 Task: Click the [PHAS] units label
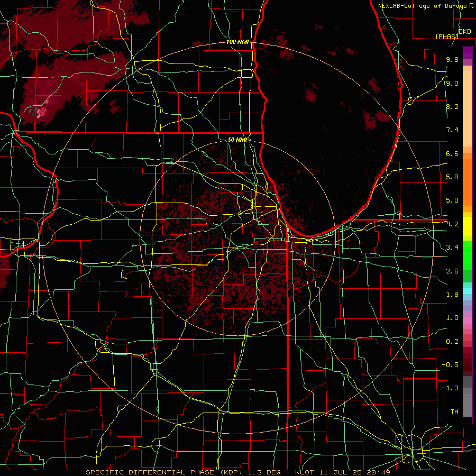(447, 36)
